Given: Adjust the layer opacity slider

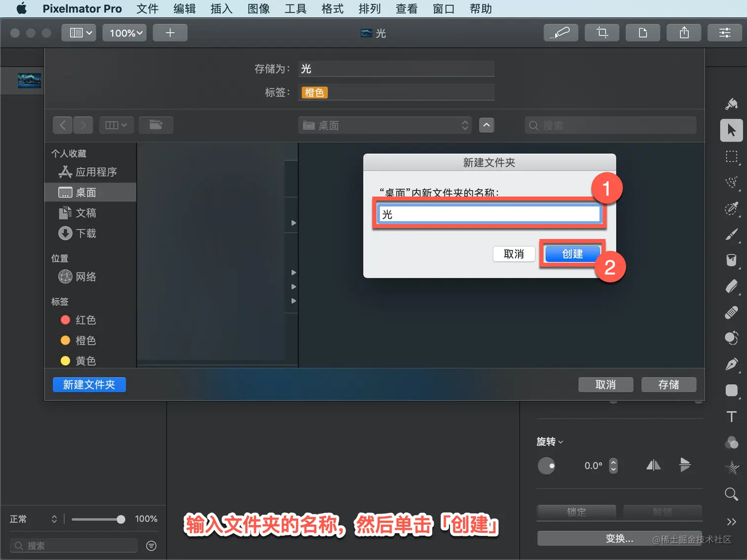Looking at the screenshot, I should [98, 519].
